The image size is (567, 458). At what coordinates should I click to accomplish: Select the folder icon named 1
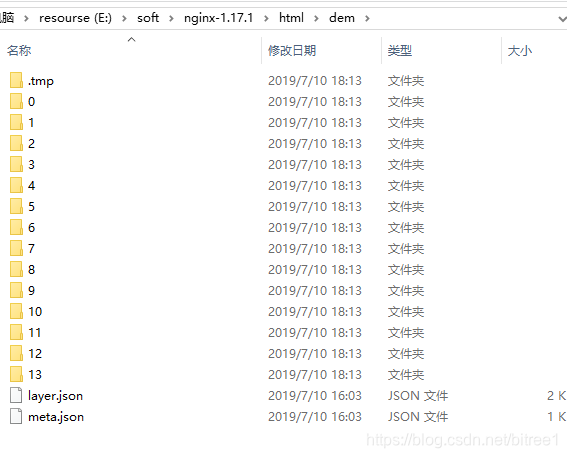point(16,122)
